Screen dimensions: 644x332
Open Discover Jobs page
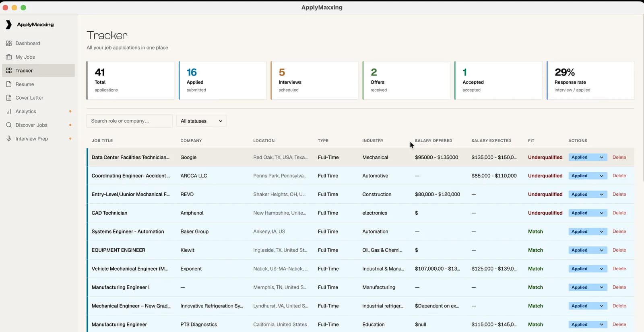click(38, 125)
